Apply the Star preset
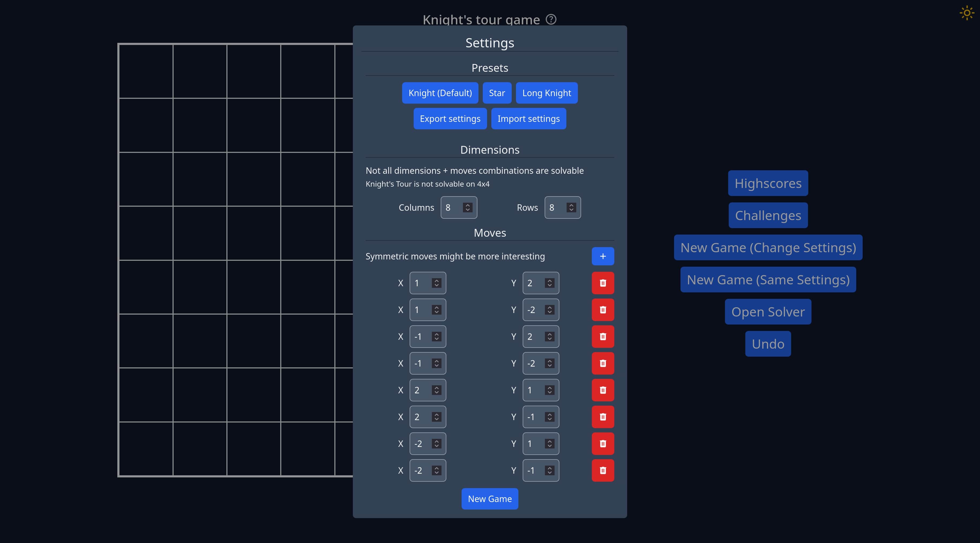 click(x=497, y=93)
